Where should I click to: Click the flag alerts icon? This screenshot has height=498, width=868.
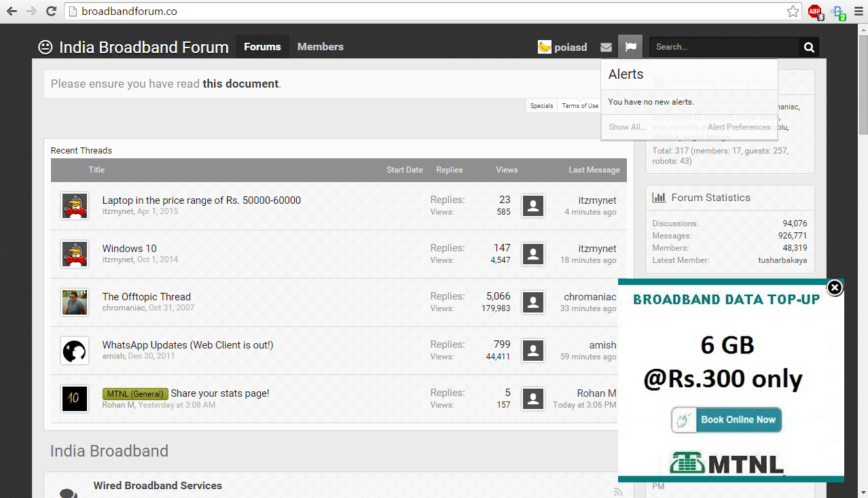point(630,47)
